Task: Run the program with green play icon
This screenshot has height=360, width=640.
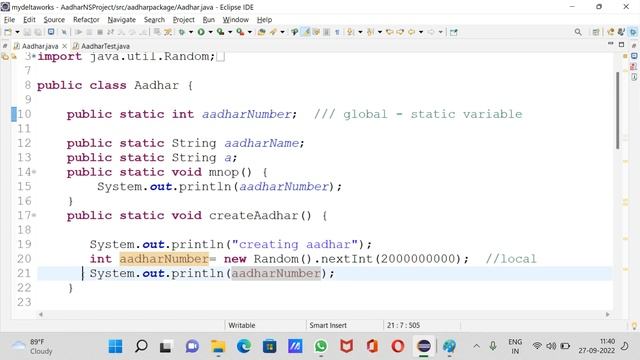Action: [x=201, y=32]
